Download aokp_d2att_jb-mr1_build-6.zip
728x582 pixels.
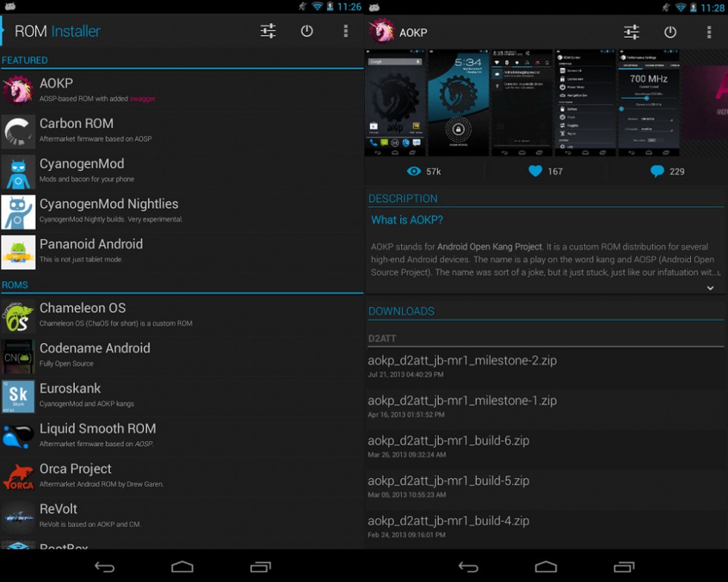tap(545, 447)
